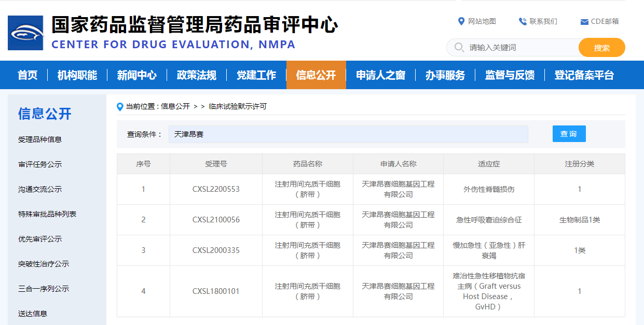Open the 登记备案平台 menu
Viewport: 644px width, 325px height.
pos(584,75)
